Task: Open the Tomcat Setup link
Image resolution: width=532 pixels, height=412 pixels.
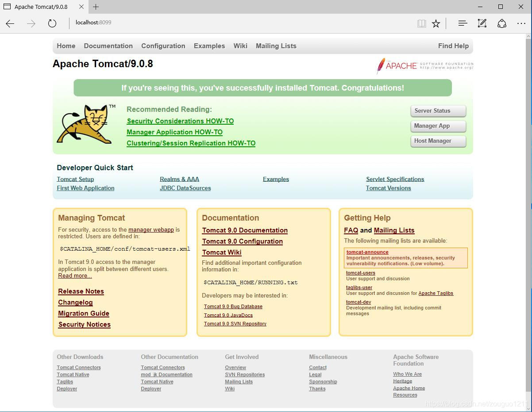Action: point(75,179)
